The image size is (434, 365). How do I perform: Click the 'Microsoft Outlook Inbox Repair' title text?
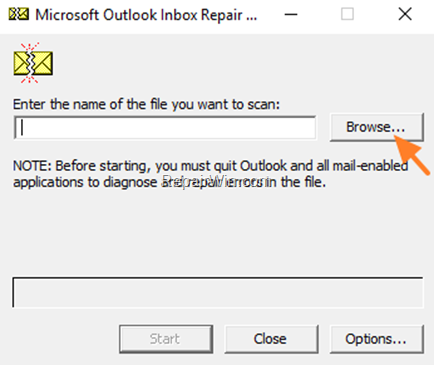pyautogui.click(x=146, y=15)
